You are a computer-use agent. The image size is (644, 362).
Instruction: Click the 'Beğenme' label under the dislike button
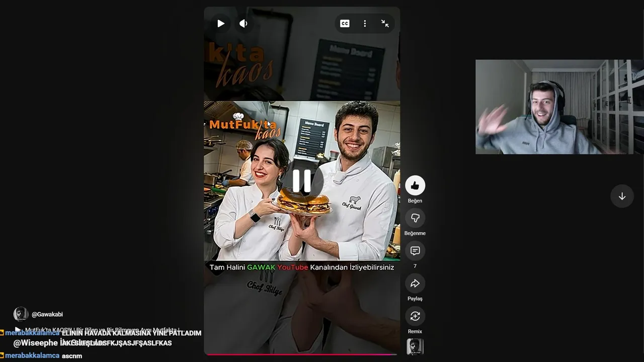pos(415,233)
